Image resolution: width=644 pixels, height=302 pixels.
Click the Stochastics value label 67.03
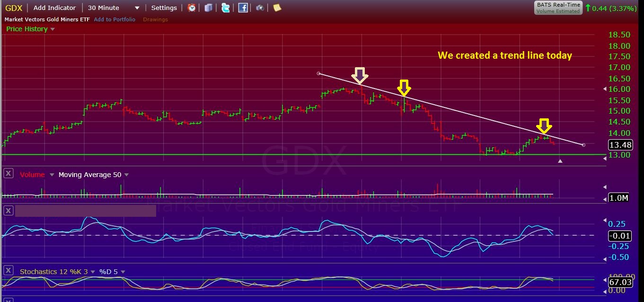[x=620, y=282]
